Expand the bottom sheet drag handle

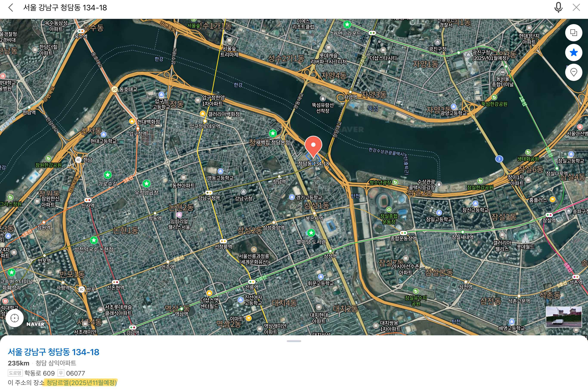[x=294, y=341]
